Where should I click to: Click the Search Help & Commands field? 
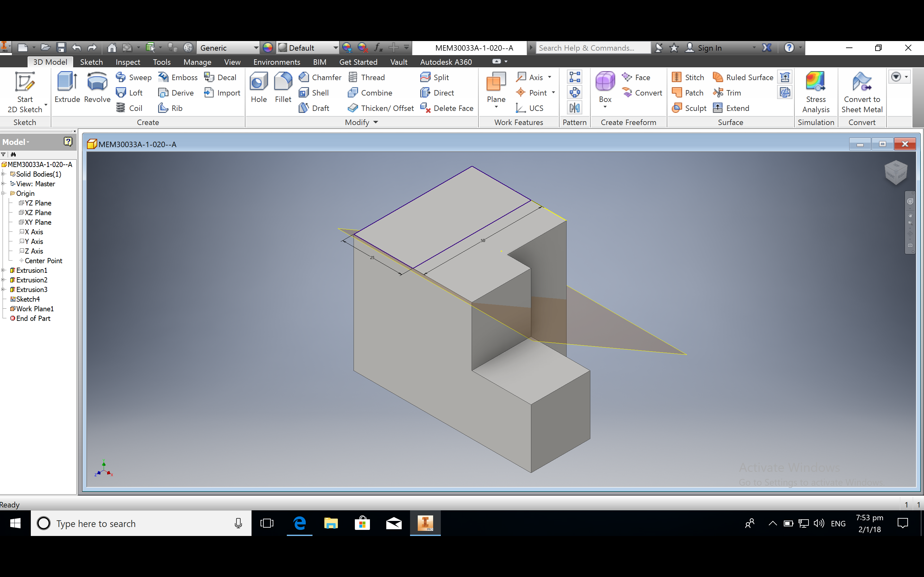point(593,48)
